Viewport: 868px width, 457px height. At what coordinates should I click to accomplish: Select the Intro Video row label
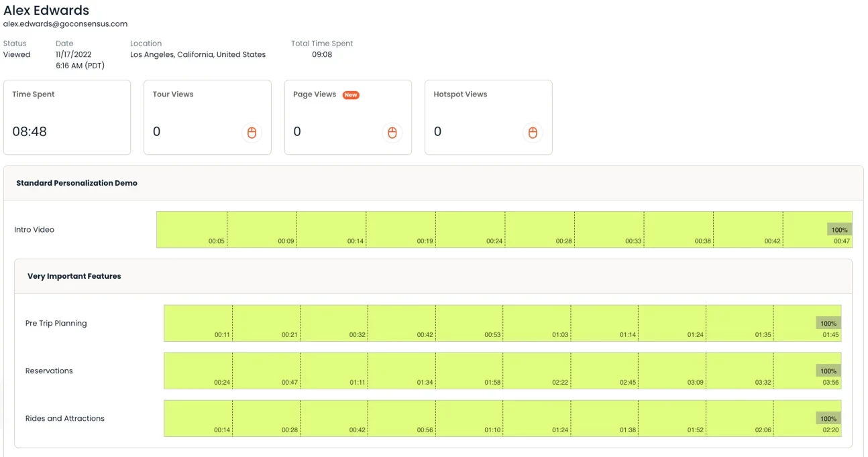[34, 230]
